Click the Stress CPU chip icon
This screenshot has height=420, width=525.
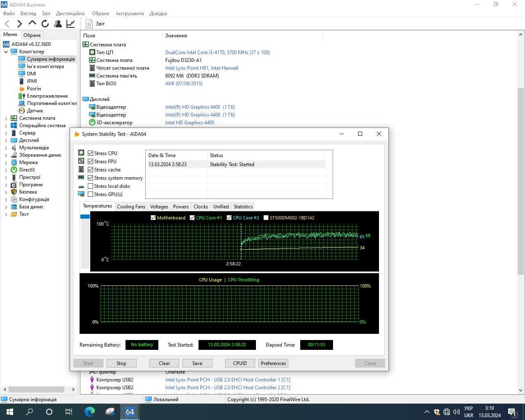coord(81,153)
